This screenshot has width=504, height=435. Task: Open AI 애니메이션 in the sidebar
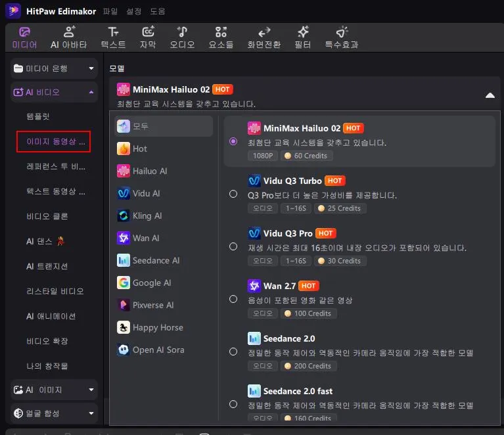(x=51, y=316)
